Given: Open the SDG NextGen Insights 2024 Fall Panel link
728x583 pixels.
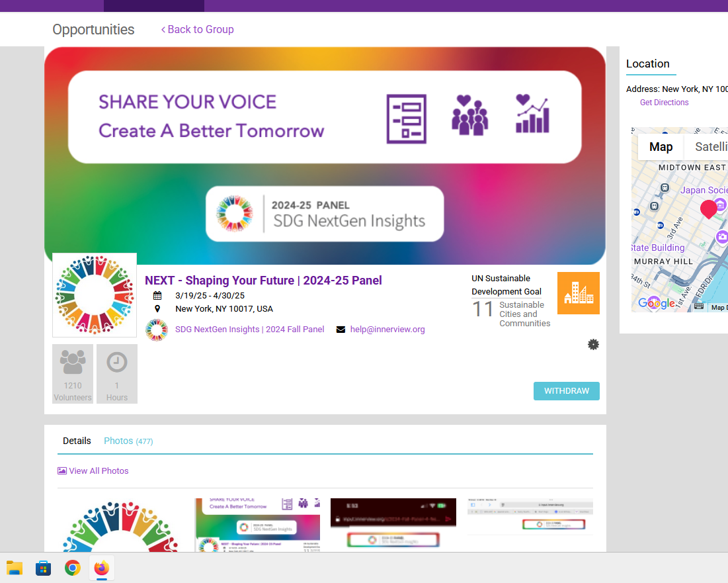Looking at the screenshot, I should (x=249, y=330).
